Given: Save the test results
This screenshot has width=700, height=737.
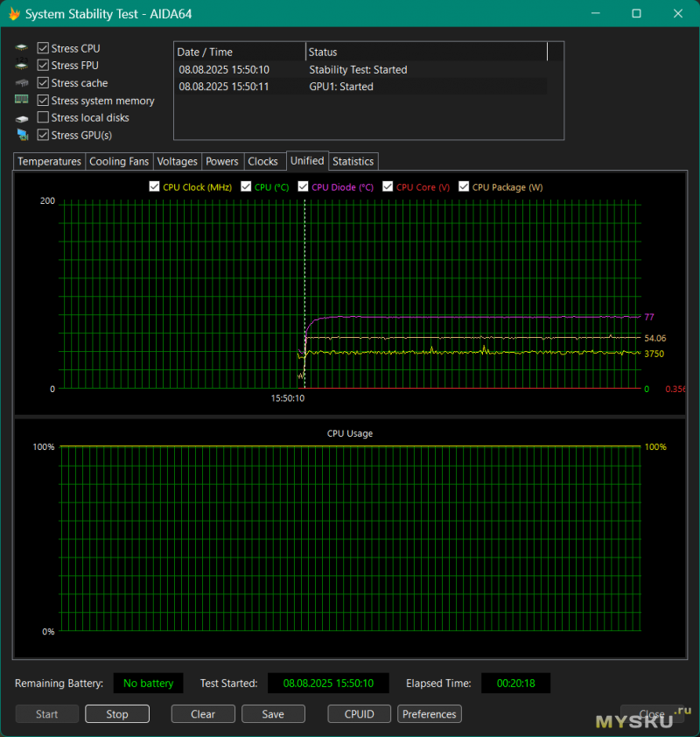Looking at the screenshot, I should pyautogui.click(x=273, y=714).
